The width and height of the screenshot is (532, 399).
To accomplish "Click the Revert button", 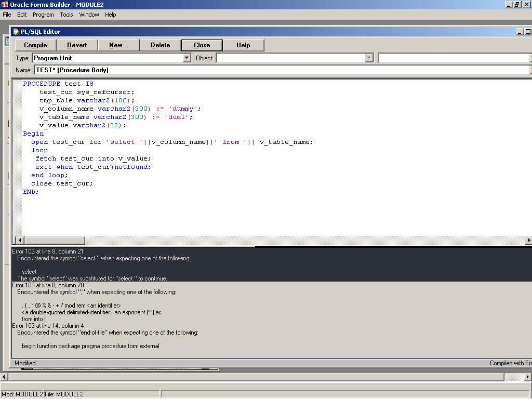I will [77, 45].
